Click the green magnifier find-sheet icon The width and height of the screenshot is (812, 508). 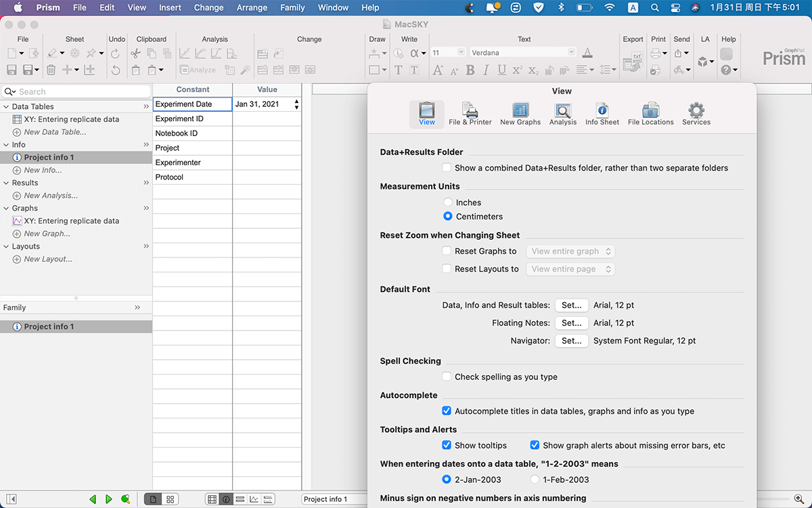[125, 499]
